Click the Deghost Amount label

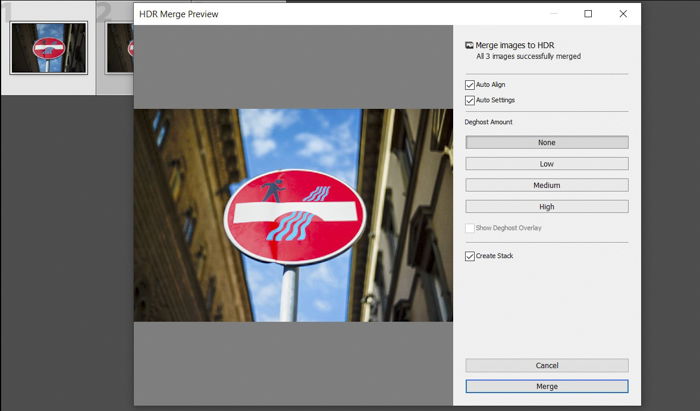(488, 122)
